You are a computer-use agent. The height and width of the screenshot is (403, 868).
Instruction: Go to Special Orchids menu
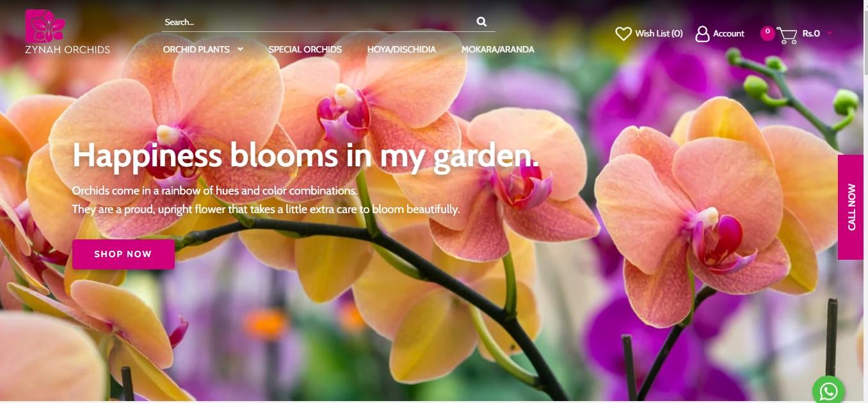[x=305, y=49]
